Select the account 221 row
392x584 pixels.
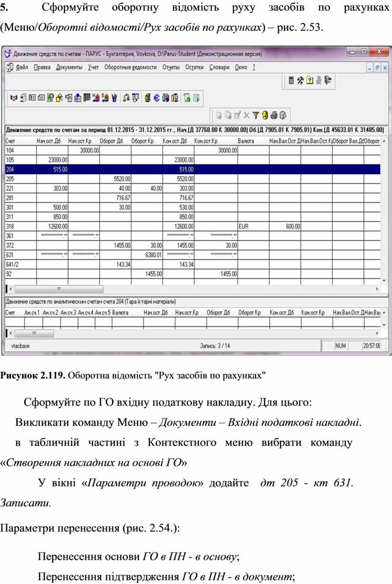[192, 188]
